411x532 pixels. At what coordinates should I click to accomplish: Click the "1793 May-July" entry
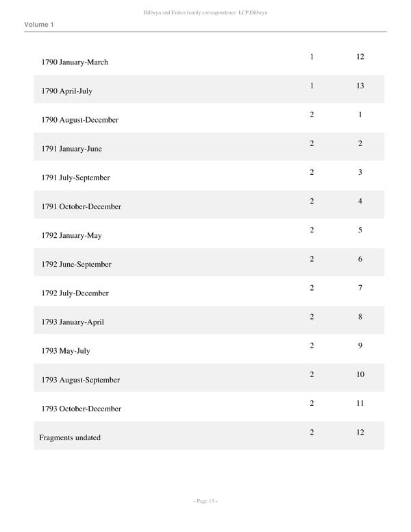[x=65, y=351]
